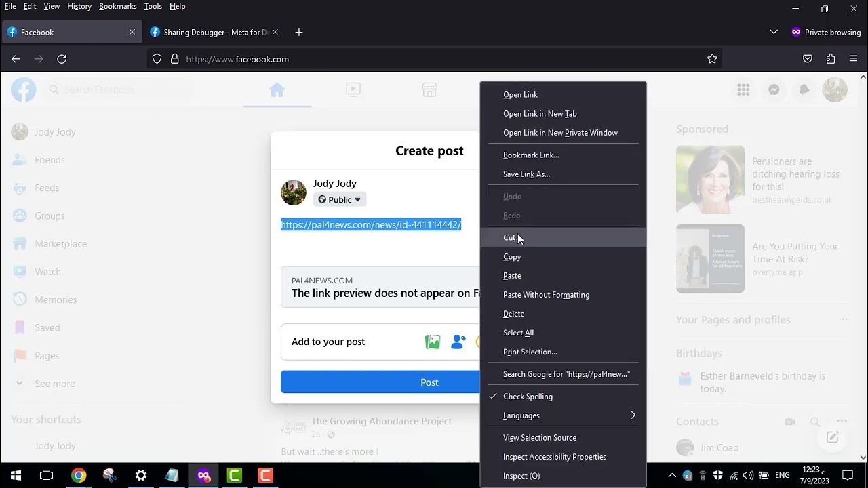Tag people in the post

pos(458,342)
